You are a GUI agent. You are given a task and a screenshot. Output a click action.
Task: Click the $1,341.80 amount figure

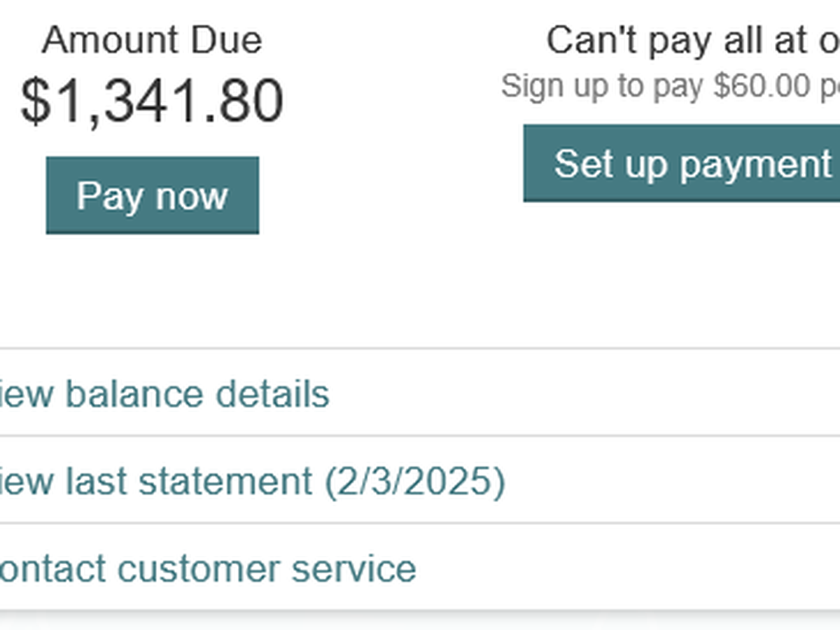coord(152,101)
